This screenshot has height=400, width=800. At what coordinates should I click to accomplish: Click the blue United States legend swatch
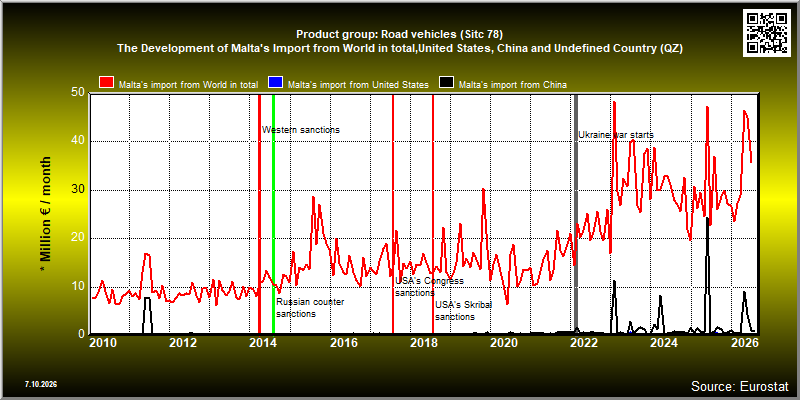(x=276, y=83)
